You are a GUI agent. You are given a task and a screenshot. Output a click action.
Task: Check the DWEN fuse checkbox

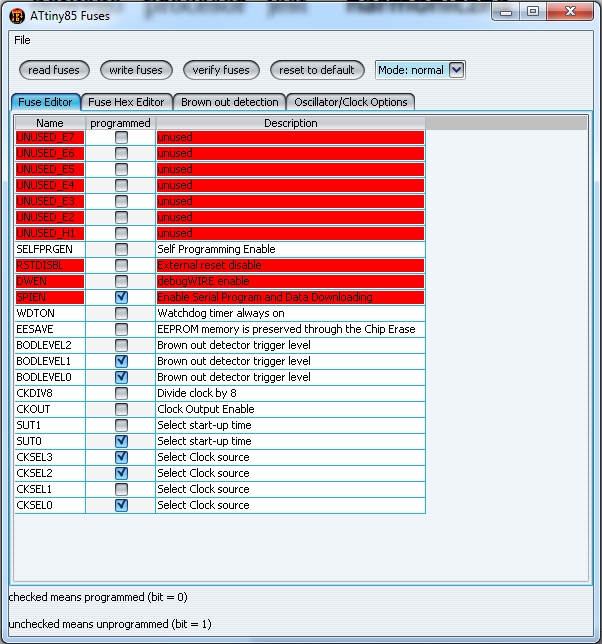tap(121, 281)
